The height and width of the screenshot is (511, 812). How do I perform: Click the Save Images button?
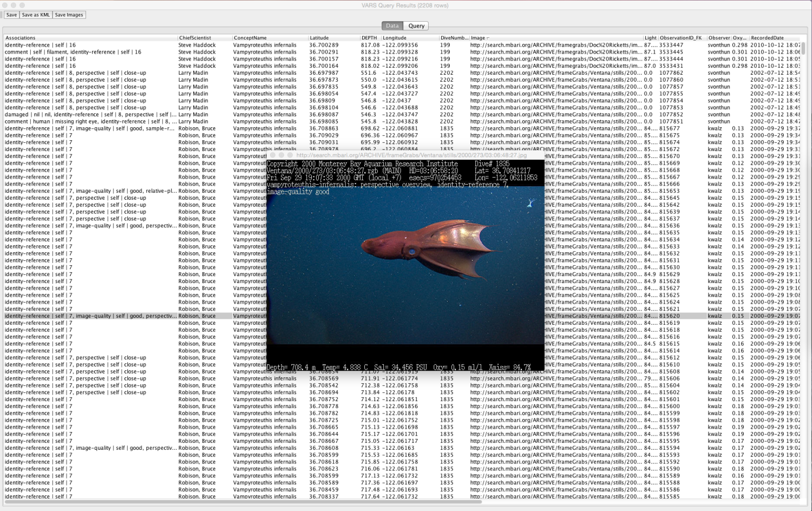click(x=68, y=15)
